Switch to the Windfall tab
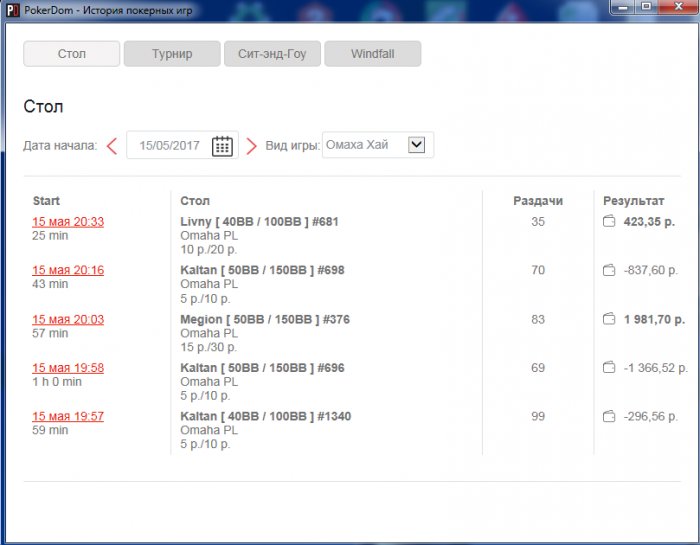 (x=372, y=54)
